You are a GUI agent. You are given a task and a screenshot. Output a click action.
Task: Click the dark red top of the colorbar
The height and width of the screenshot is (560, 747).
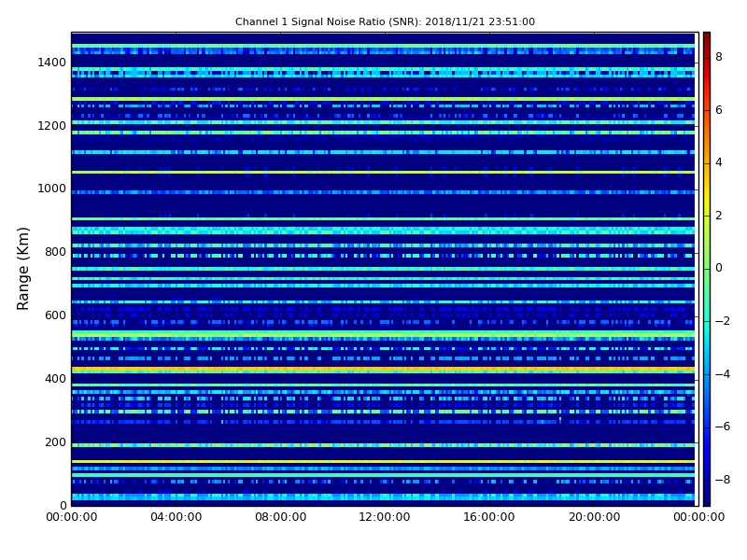707,39
